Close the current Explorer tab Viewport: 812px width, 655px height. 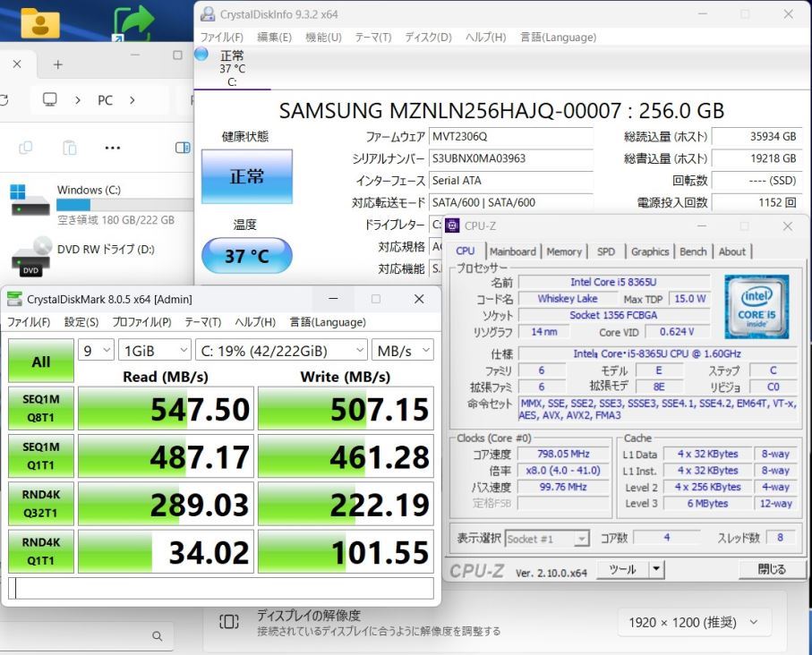click(17, 64)
